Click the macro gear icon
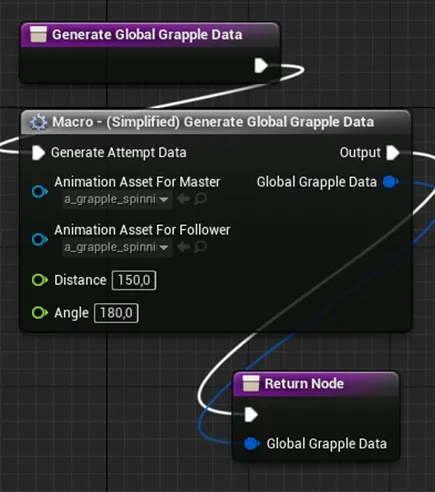435x492 pixels. pyautogui.click(x=39, y=122)
